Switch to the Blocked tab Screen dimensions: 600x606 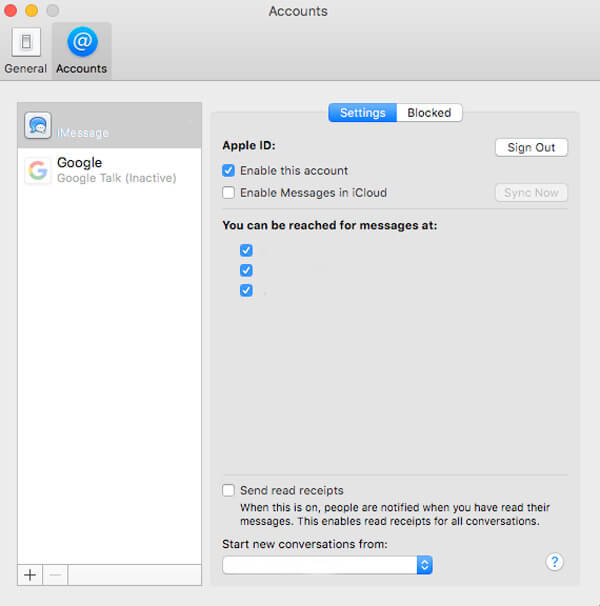point(429,113)
